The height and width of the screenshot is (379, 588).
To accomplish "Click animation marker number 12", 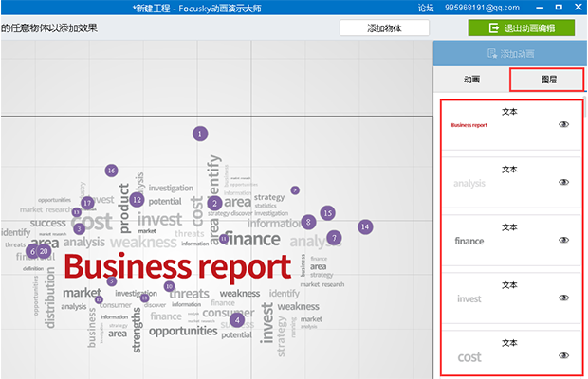I will pyautogui.click(x=137, y=200).
